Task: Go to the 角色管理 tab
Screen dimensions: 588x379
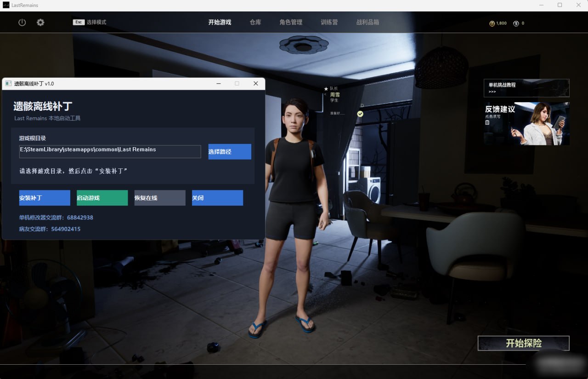Action: tap(291, 22)
